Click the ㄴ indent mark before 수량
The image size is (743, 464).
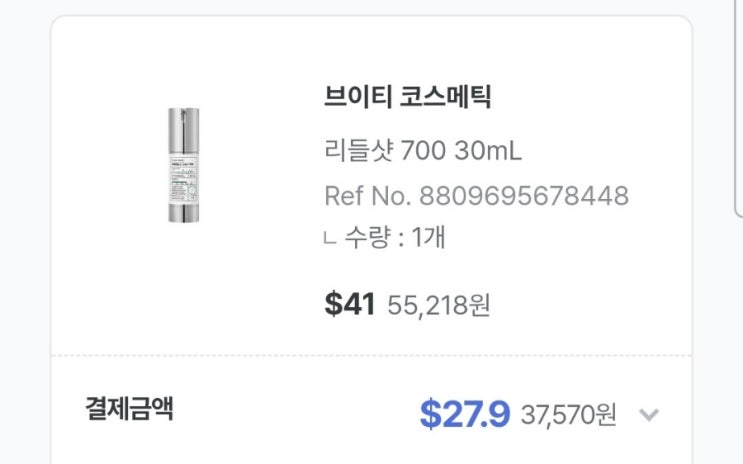click(x=330, y=238)
